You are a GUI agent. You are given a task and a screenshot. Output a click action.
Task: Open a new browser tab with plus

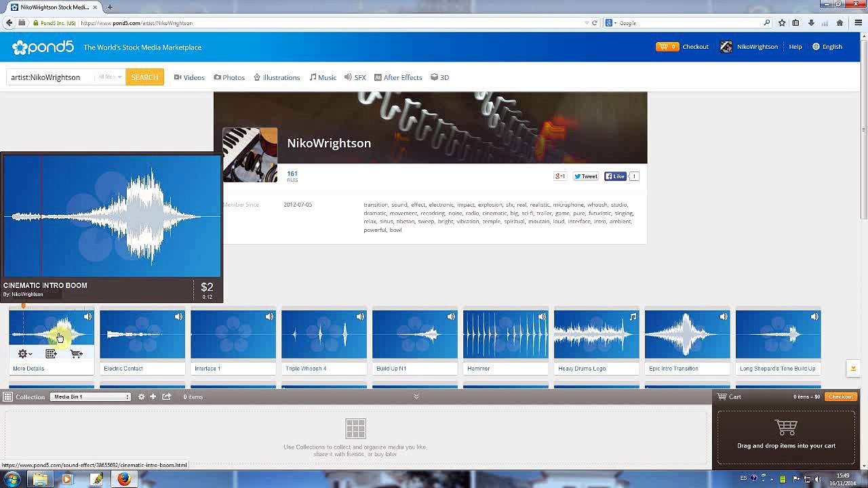pos(110,7)
